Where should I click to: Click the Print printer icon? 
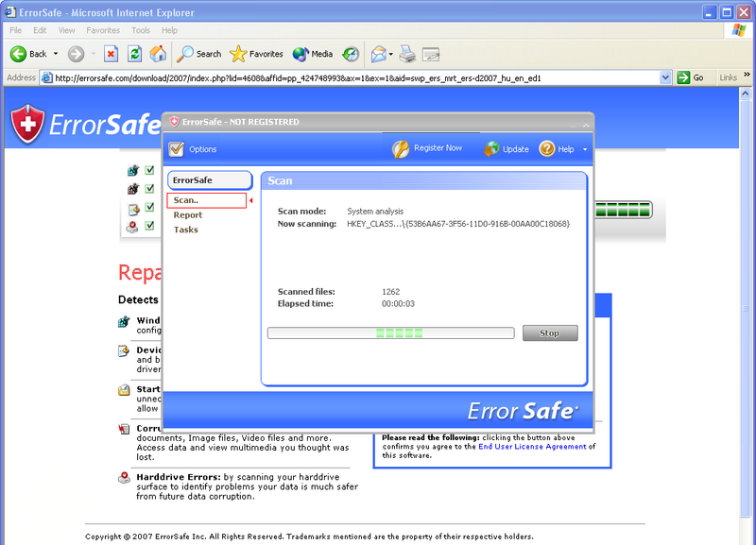[x=407, y=54]
